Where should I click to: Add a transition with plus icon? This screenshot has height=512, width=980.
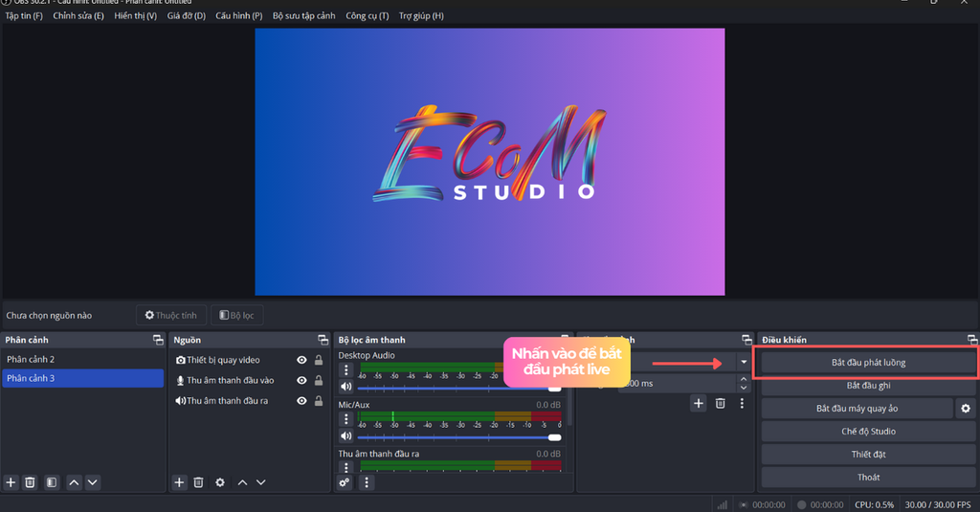(699, 404)
